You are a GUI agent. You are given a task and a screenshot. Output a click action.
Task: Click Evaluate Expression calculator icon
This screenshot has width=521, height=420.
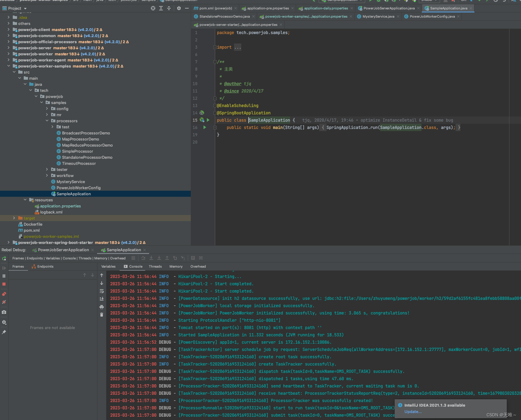tap(193, 258)
